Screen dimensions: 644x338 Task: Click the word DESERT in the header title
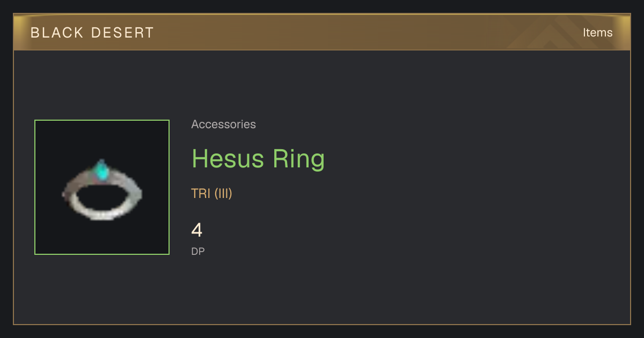[x=123, y=32]
